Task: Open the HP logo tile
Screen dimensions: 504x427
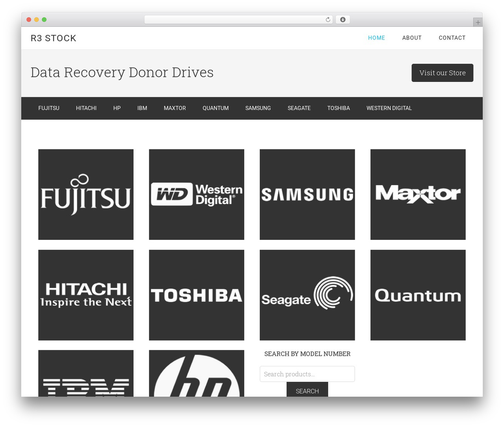Action: click(x=196, y=373)
